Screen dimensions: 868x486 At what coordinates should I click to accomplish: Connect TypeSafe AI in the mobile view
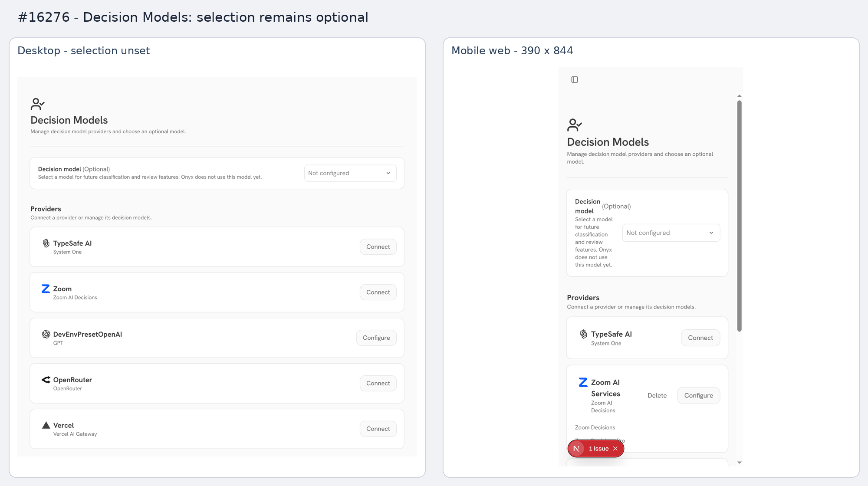(x=700, y=338)
